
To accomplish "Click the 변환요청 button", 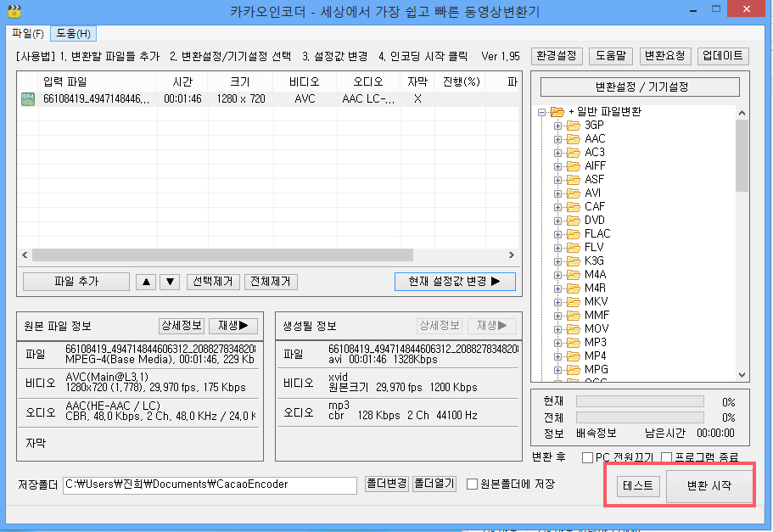I will [664, 56].
